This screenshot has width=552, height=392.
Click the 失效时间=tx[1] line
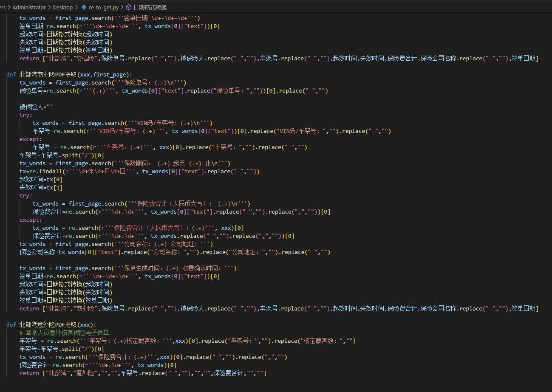coord(41,187)
